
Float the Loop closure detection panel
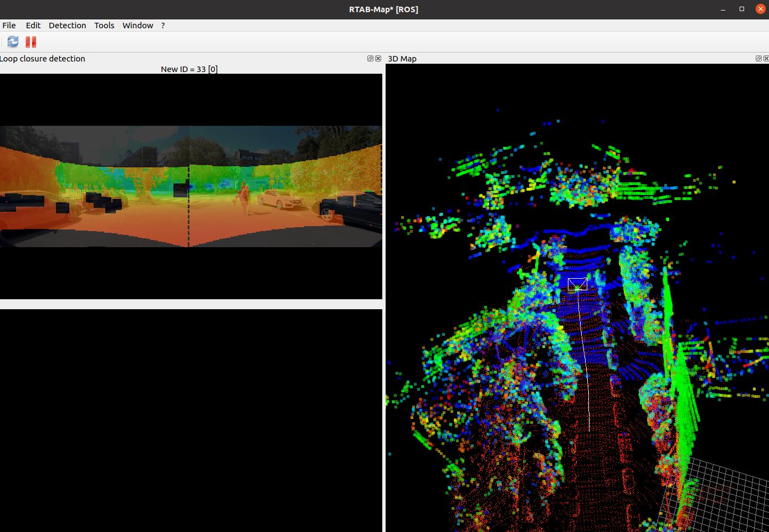[370, 58]
